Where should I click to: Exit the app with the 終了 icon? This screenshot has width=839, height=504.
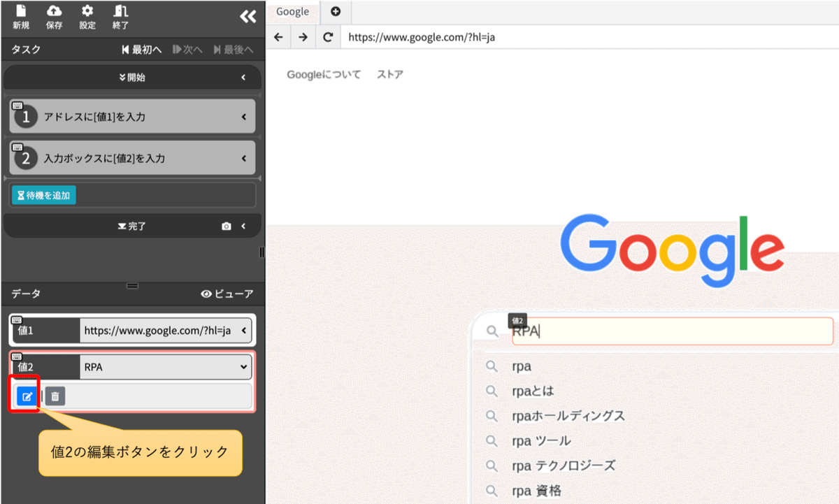tap(120, 15)
